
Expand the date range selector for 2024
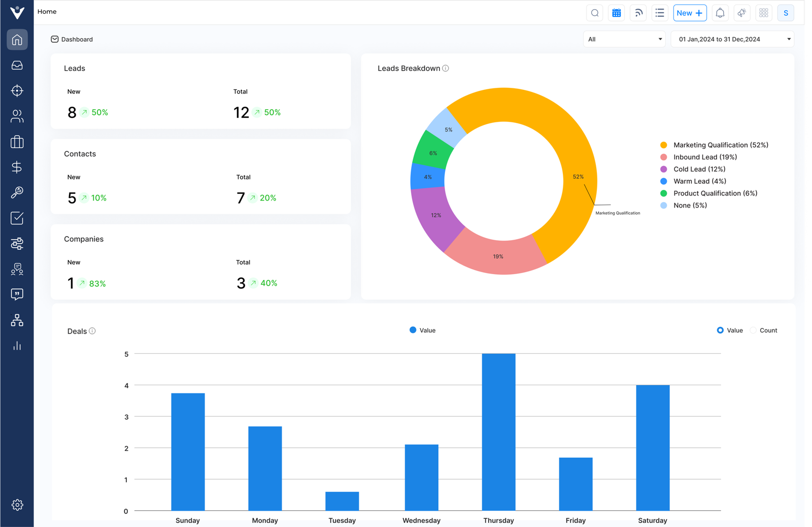(x=731, y=39)
